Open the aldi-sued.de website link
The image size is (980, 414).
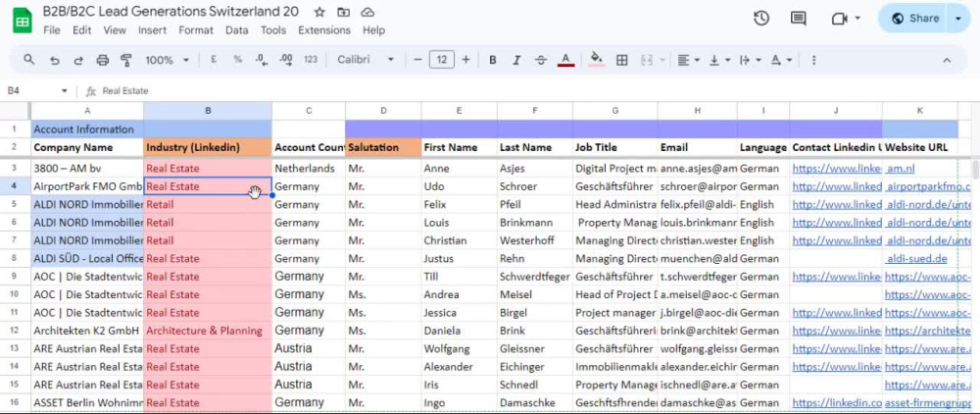pos(916,258)
